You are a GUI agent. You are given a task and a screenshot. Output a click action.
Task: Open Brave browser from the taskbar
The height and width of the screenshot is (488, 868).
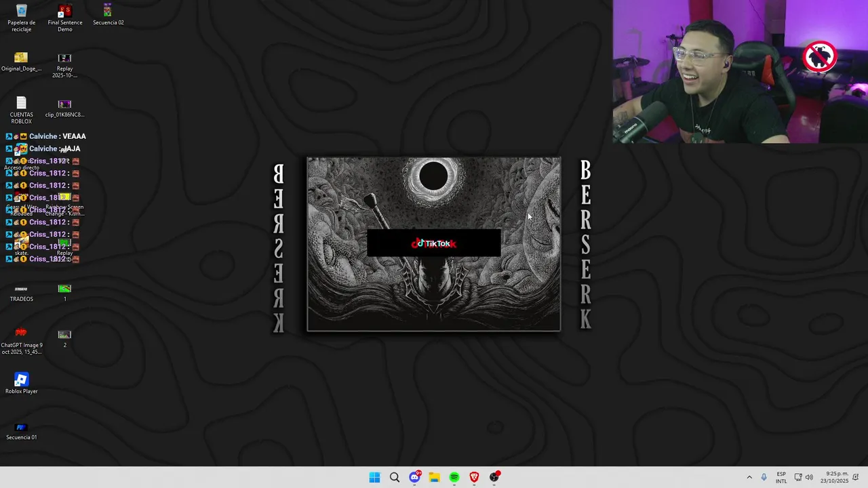tap(474, 477)
